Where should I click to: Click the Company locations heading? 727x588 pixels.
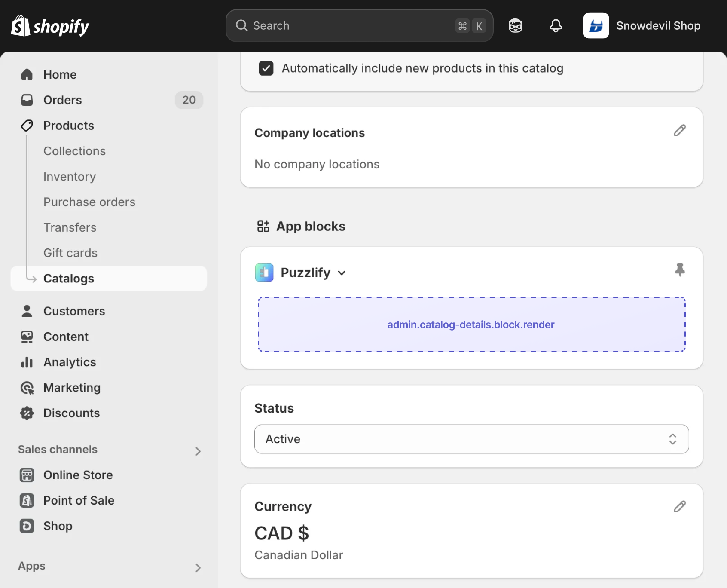[310, 133]
